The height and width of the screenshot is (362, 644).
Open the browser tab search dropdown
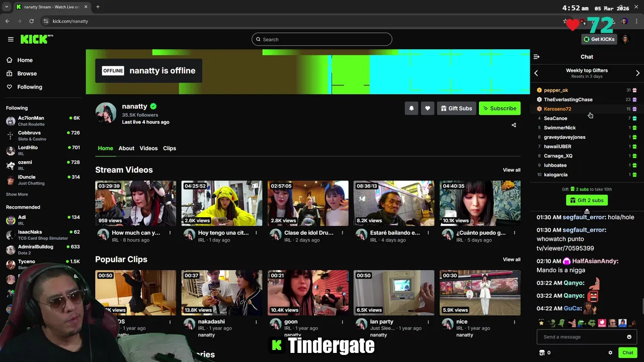[x=7, y=7]
